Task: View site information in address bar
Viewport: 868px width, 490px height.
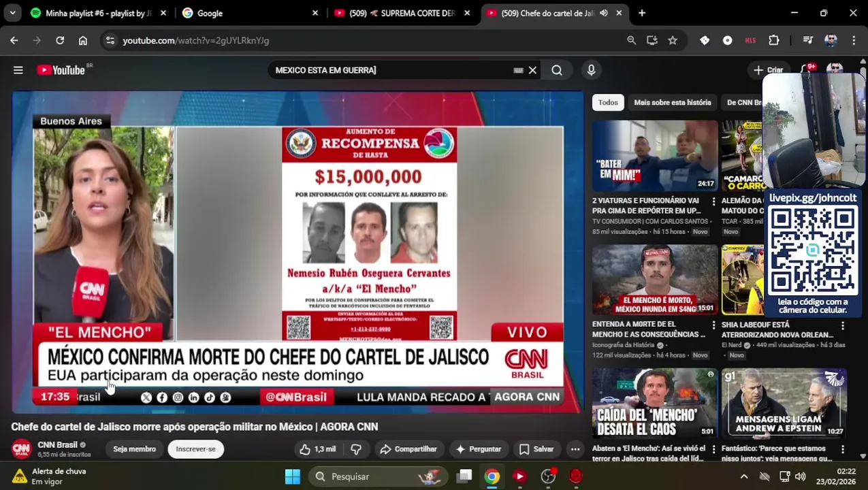Action: (x=110, y=41)
